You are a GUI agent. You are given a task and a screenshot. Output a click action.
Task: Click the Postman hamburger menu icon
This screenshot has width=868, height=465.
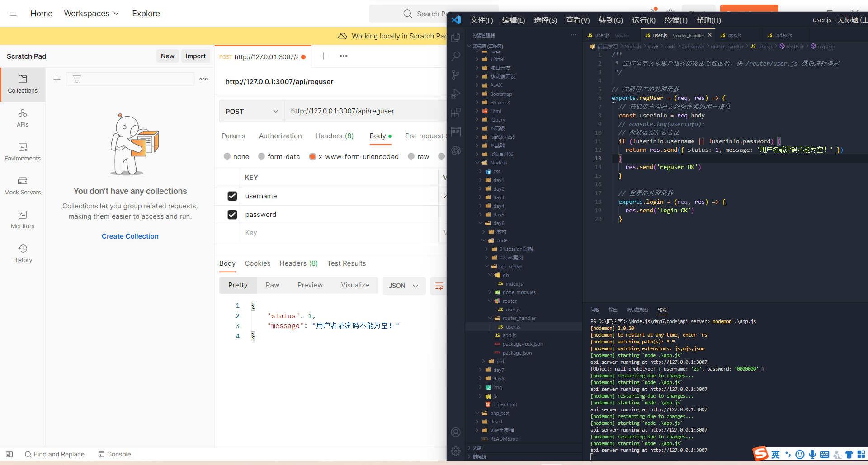13,14
